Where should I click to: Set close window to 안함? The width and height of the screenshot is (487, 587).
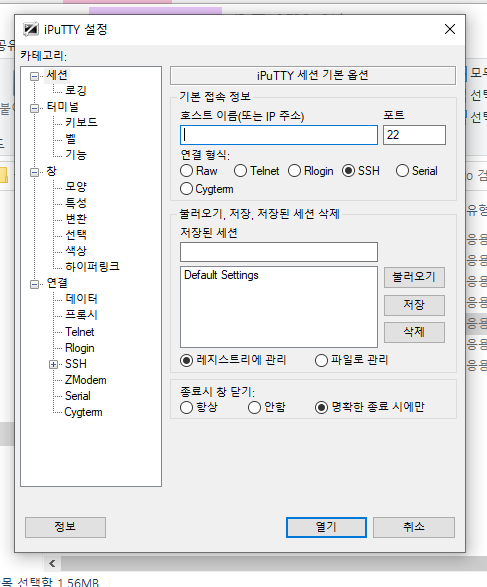254,407
